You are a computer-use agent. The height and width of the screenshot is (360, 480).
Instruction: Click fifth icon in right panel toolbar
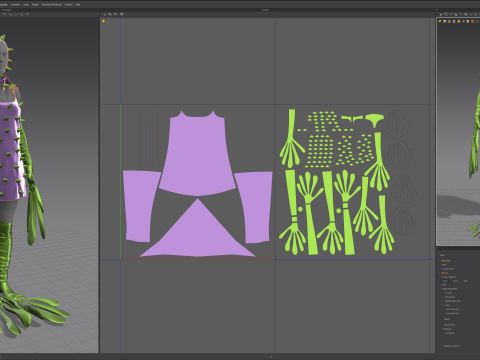[x=461, y=14]
